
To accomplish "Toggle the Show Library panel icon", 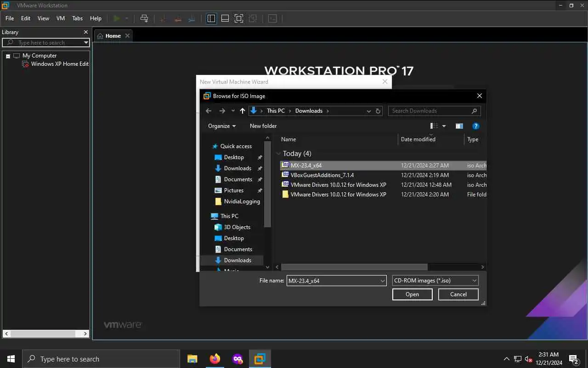I will (x=211, y=18).
